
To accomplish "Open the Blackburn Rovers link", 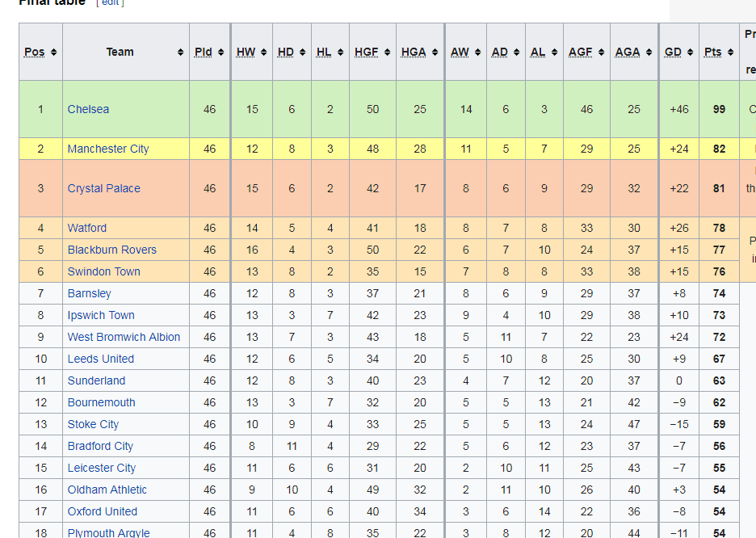I will (111, 250).
